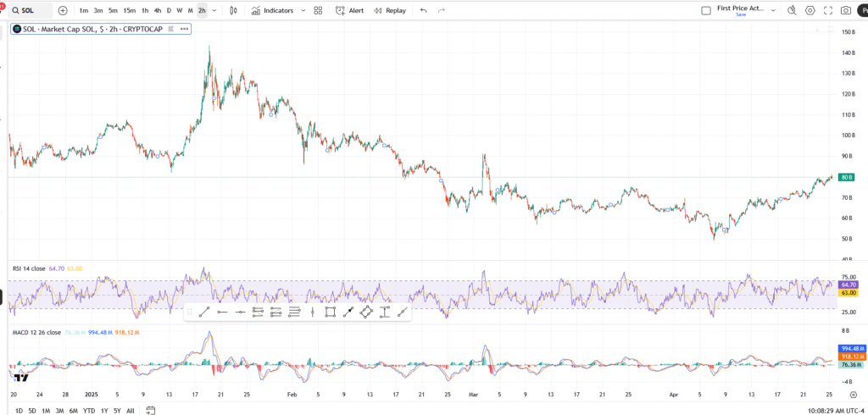Click the Replay button
Image resolution: width=868 pixels, height=415 pixels.
pos(389,11)
